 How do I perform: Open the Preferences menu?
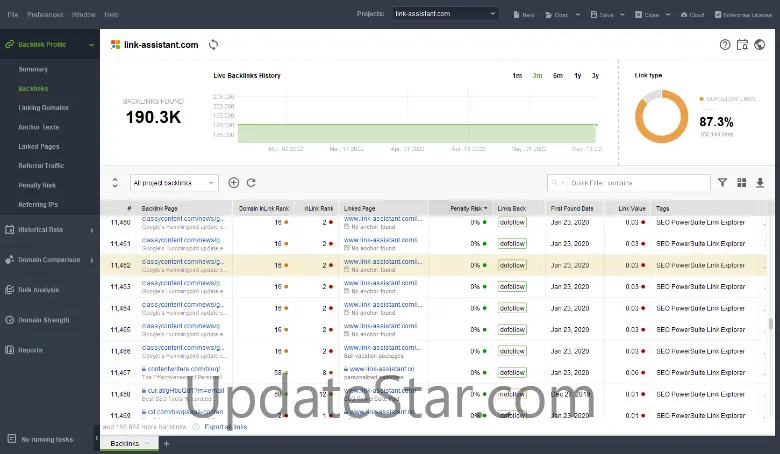point(45,14)
